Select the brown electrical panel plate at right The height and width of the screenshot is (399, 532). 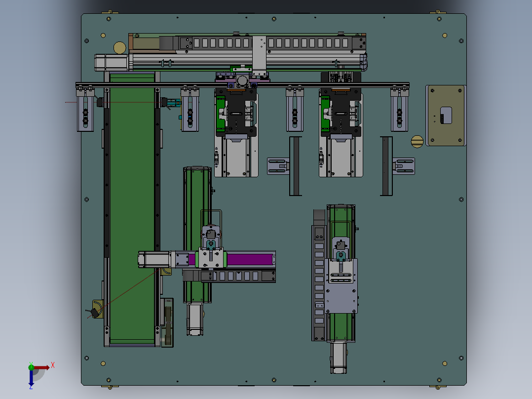(446, 116)
